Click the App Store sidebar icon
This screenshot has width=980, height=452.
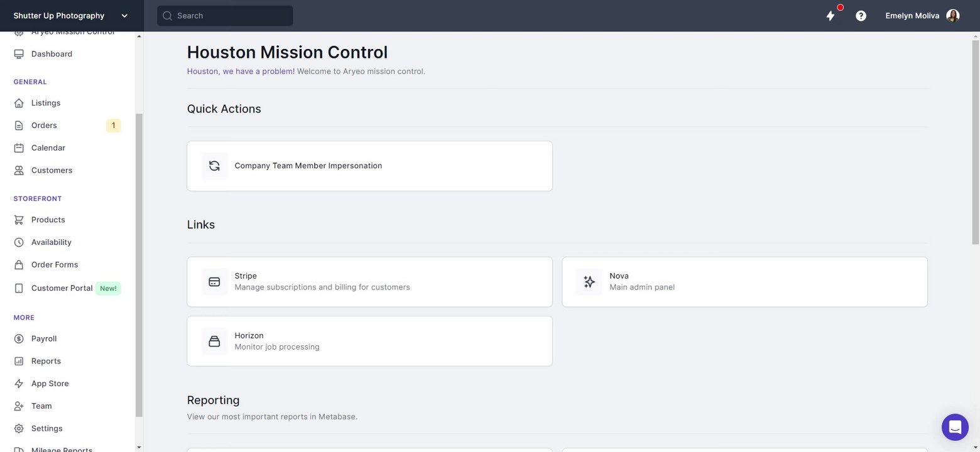point(19,384)
